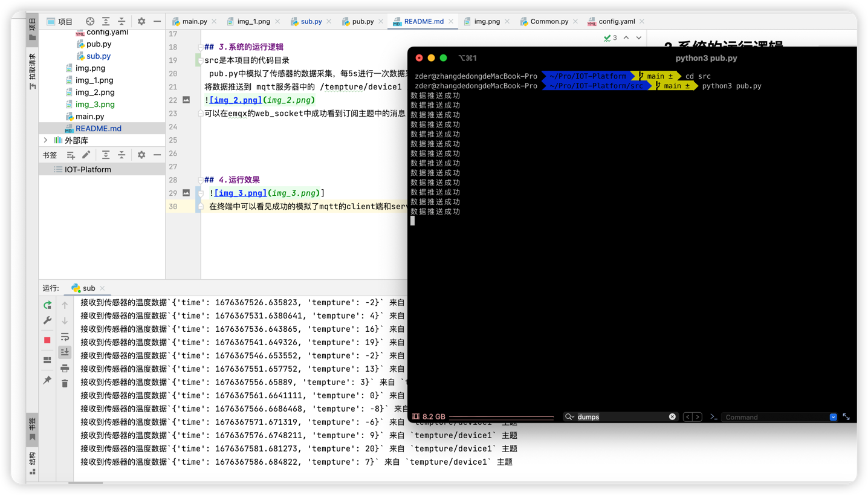Go to previous terminal search match
Screen dimensions: 868x495
pos(688,417)
